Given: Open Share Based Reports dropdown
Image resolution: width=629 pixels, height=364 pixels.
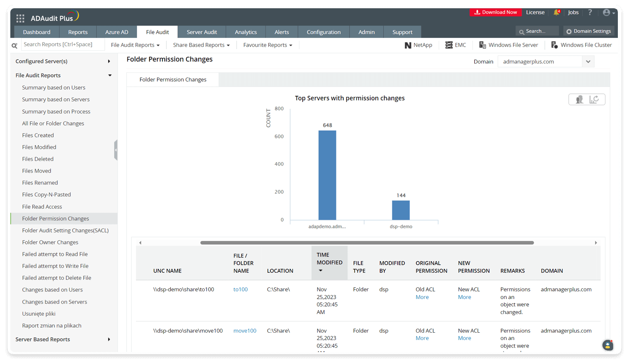Looking at the screenshot, I should (201, 45).
